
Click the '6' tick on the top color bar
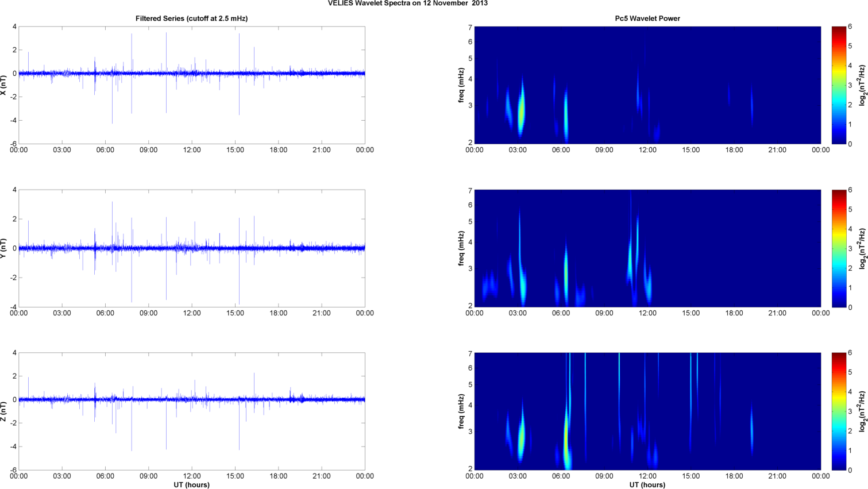[x=850, y=27]
